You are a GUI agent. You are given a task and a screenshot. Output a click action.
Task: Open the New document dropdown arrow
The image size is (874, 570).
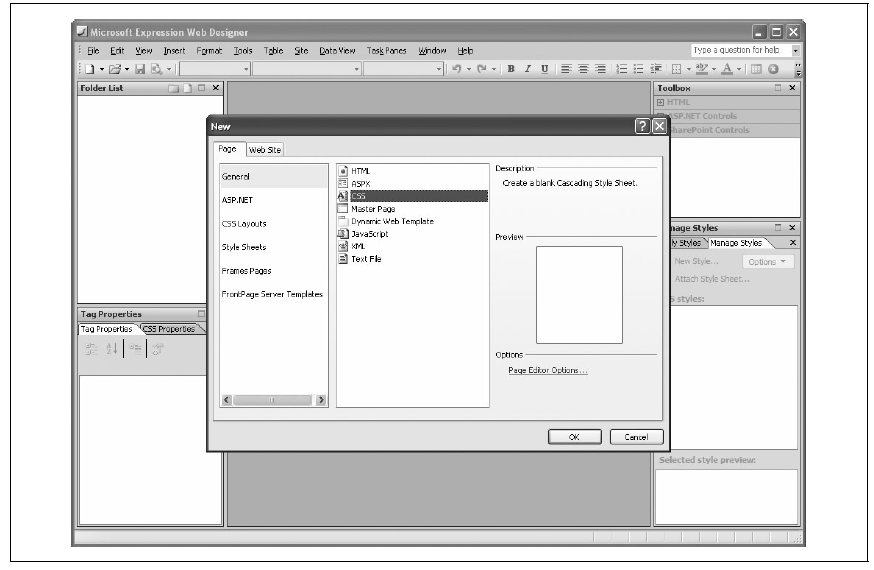point(102,69)
